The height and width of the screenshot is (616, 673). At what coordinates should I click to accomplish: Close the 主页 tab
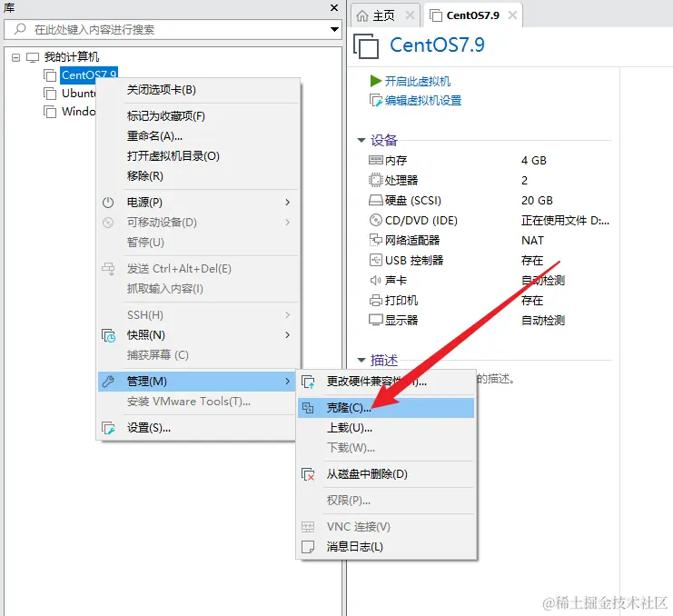point(410,15)
